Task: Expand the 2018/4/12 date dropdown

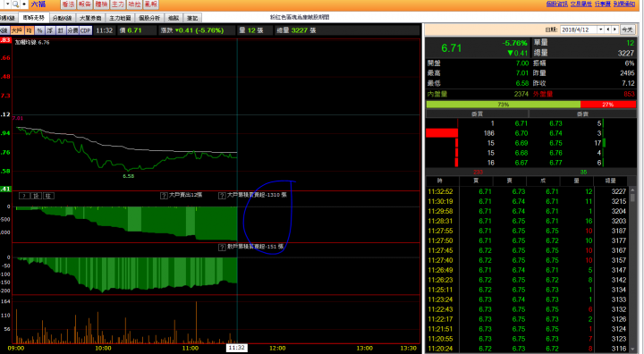Action: tap(601, 29)
